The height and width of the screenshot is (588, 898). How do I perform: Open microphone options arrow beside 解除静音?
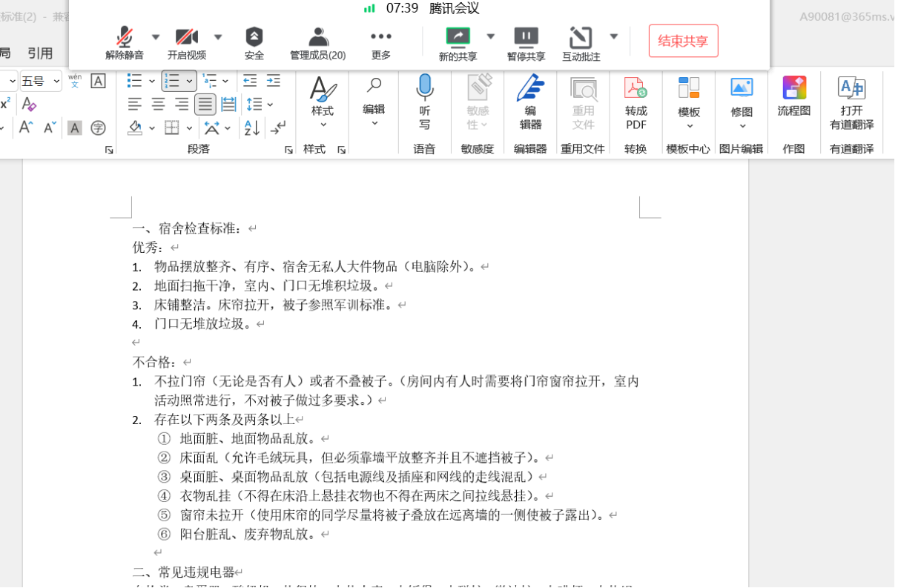click(156, 36)
